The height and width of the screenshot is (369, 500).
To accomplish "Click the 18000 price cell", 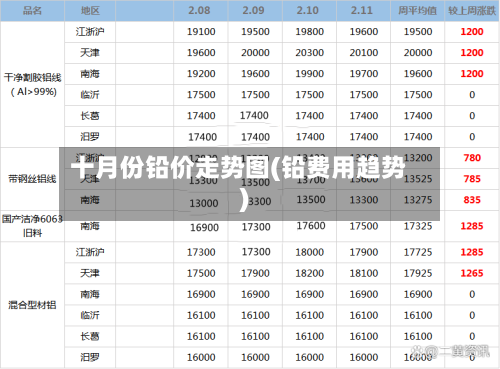I will (x=310, y=252).
